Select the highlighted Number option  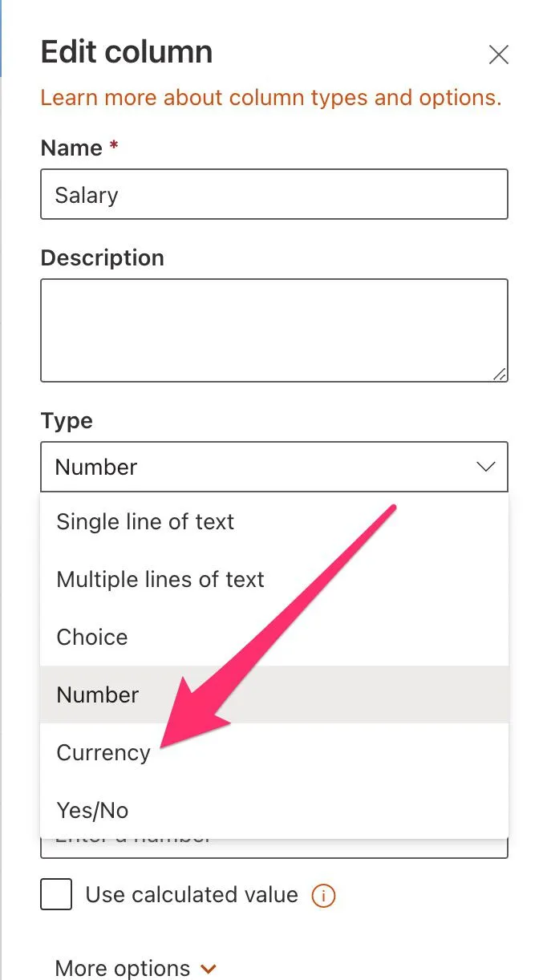tap(98, 695)
